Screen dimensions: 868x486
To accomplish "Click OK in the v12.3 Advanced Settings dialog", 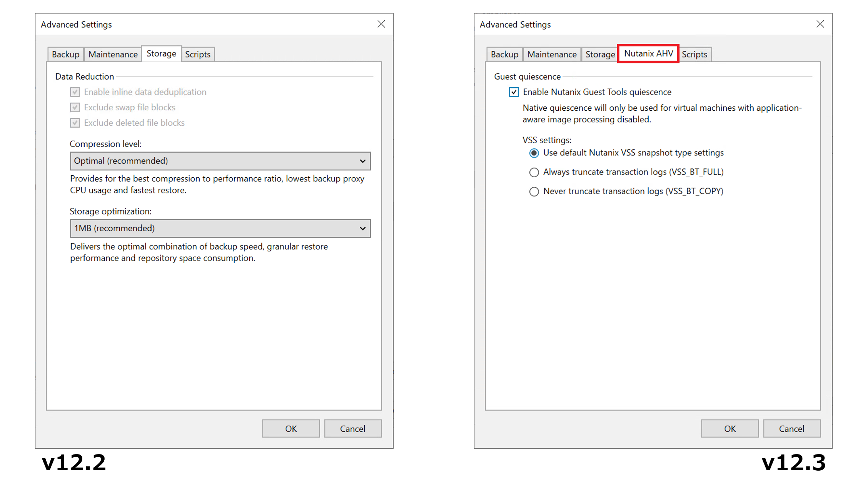I will tap(730, 428).
